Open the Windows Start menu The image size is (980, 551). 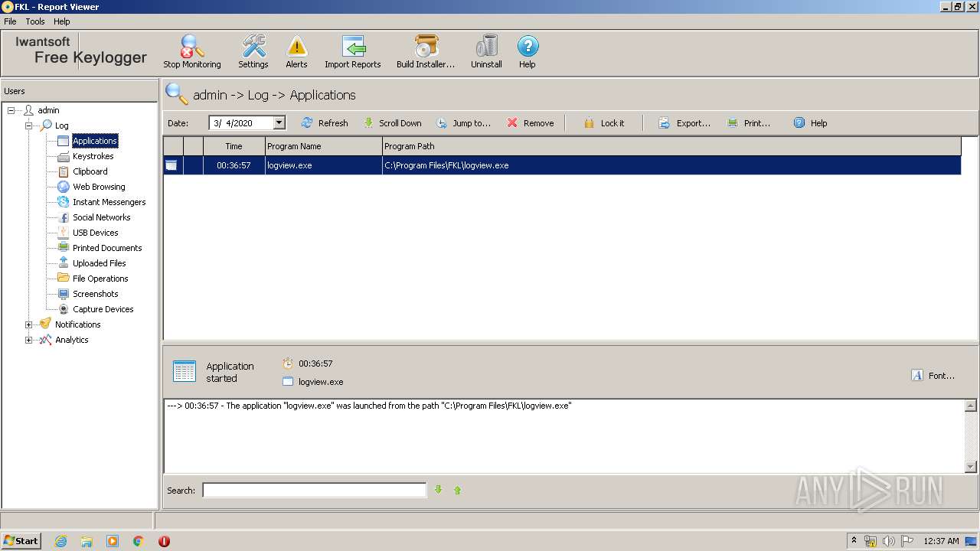(x=21, y=541)
